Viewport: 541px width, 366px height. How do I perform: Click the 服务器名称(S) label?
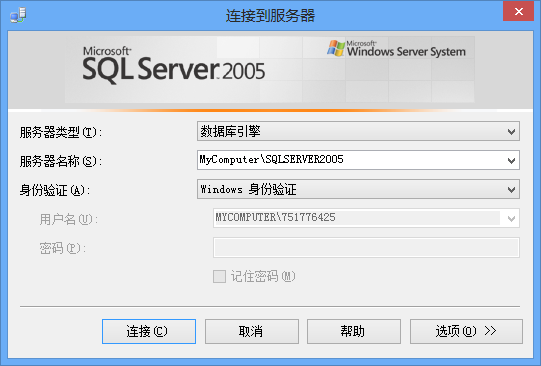(61, 161)
